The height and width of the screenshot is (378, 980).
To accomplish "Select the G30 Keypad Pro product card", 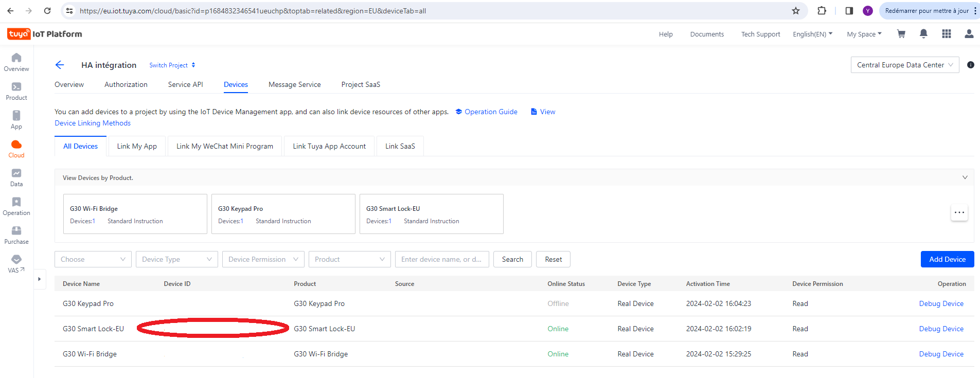I will pos(283,214).
